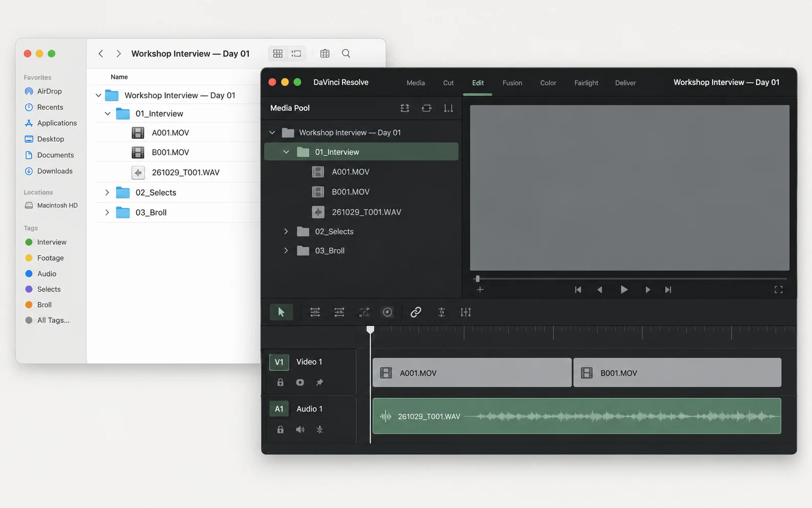Go back in the Finder window
This screenshot has height=508, width=812.
click(101, 53)
